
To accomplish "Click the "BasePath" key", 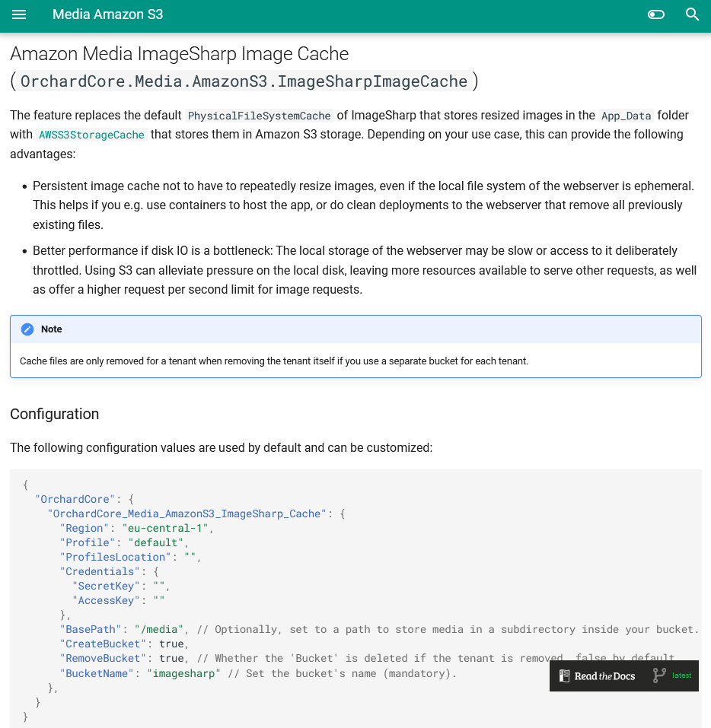I will pyautogui.click(x=91, y=629).
